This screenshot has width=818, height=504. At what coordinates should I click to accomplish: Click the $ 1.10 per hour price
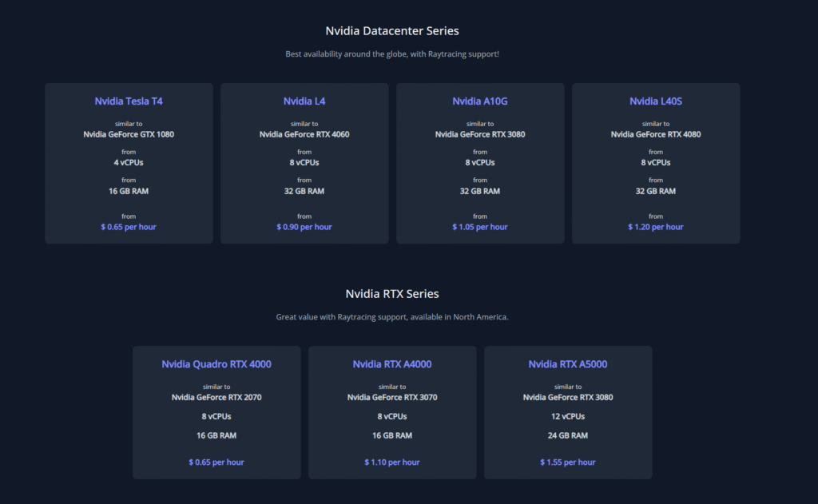(392, 462)
